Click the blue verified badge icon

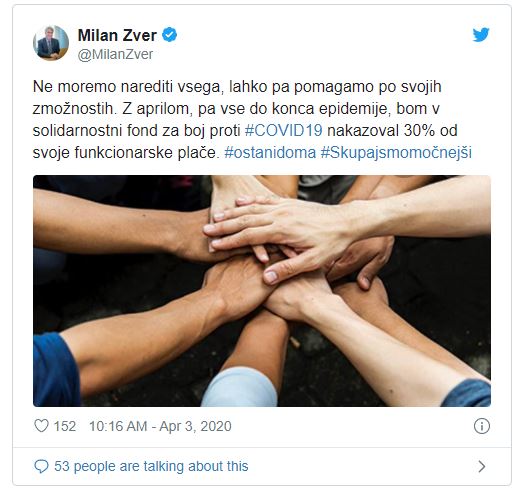[x=169, y=35]
